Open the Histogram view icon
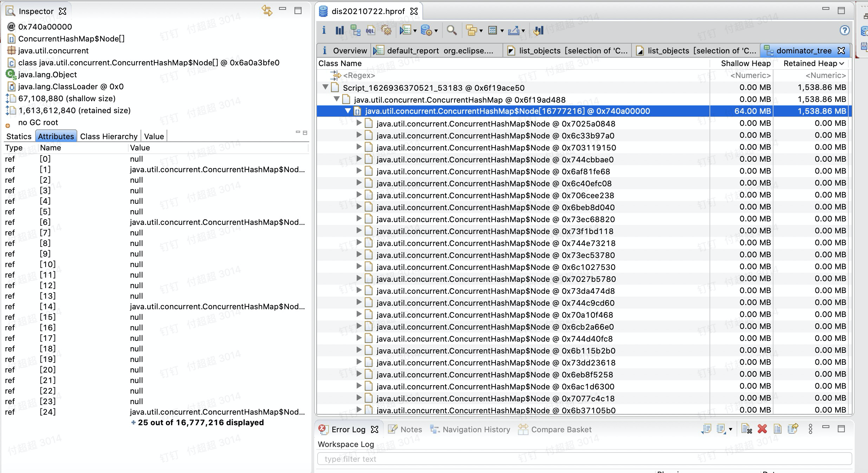Image resolution: width=868 pixels, height=473 pixels. 339,31
